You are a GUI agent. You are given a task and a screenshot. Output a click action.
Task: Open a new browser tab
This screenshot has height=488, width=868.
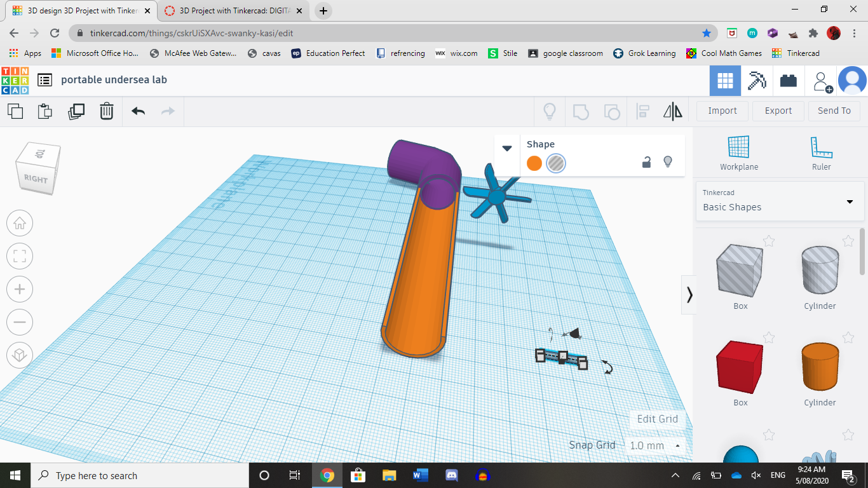tap(323, 11)
